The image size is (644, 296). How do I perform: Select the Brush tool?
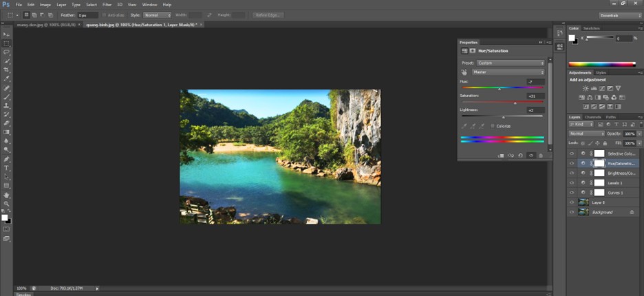tap(6, 96)
